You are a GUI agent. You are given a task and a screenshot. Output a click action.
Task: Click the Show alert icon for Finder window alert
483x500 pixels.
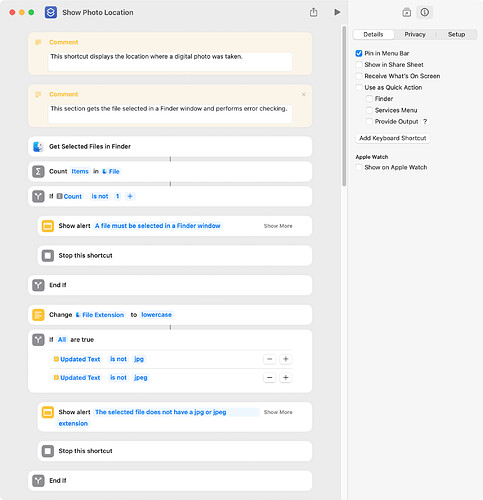pyautogui.click(x=48, y=226)
